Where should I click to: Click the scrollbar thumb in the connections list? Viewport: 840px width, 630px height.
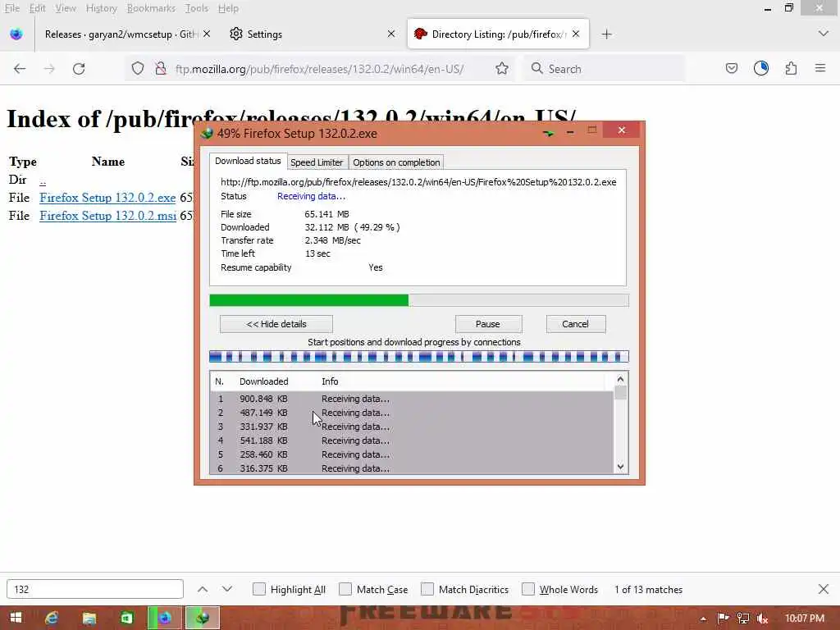click(x=620, y=393)
